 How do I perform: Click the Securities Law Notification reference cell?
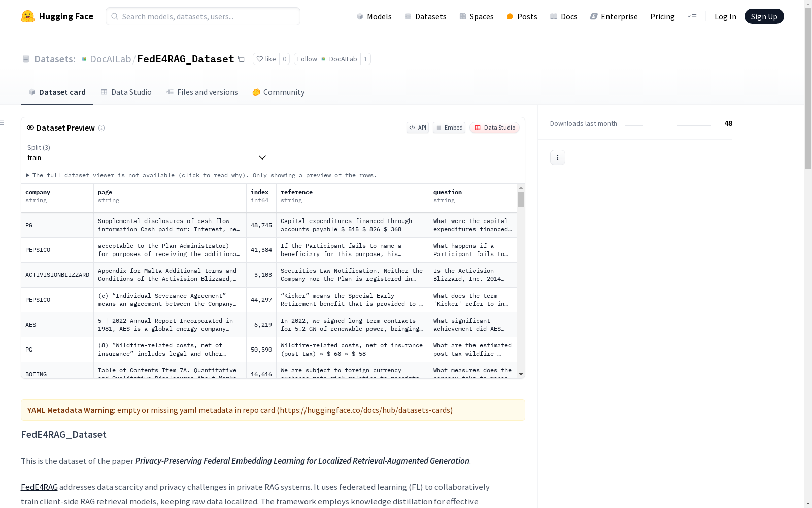(353, 275)
